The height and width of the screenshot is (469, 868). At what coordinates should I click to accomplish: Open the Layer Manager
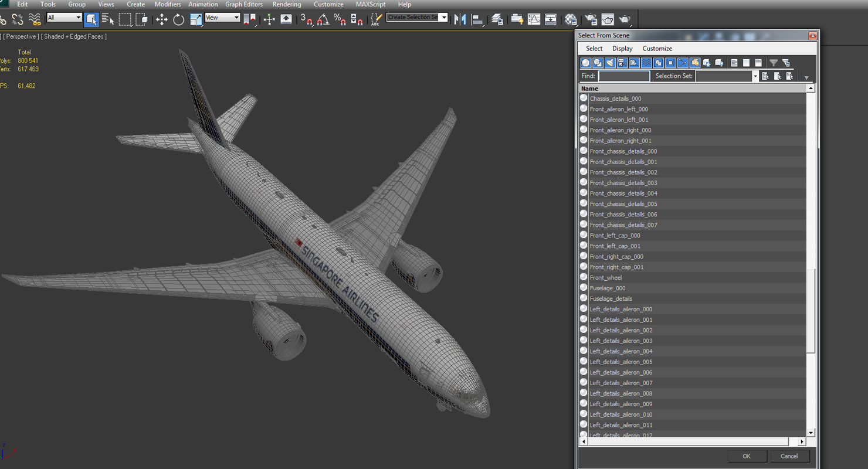[497, 19]
